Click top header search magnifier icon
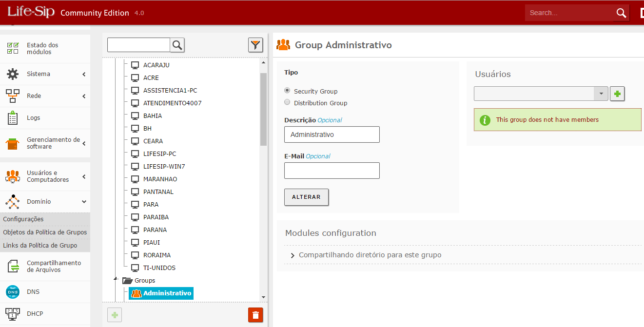644x327 pixels. (x=621, y=13)
